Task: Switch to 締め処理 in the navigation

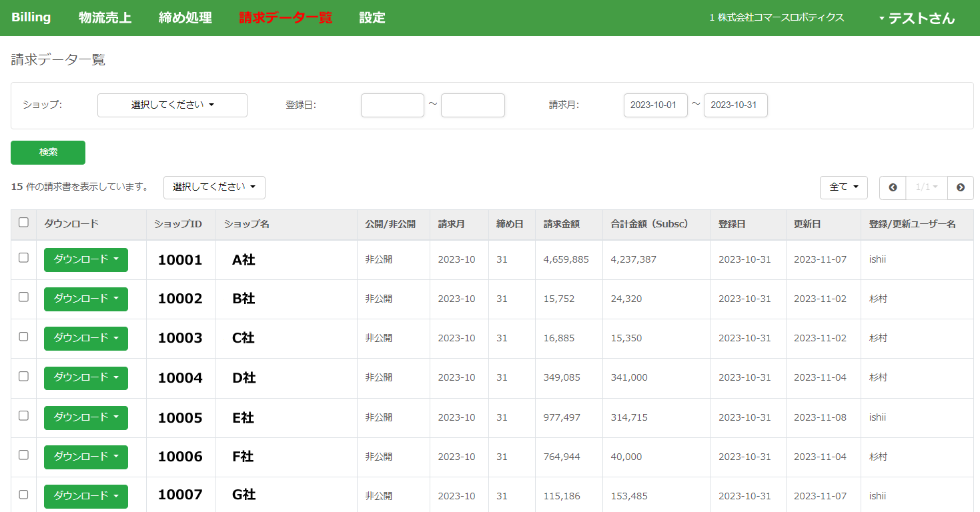Action: tap(185, 18)
